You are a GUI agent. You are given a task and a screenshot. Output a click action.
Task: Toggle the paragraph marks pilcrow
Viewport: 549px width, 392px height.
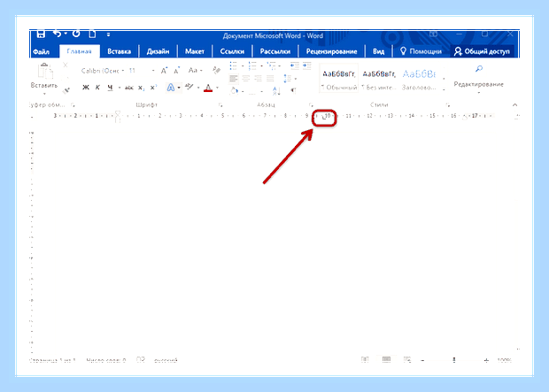point(293,91)
